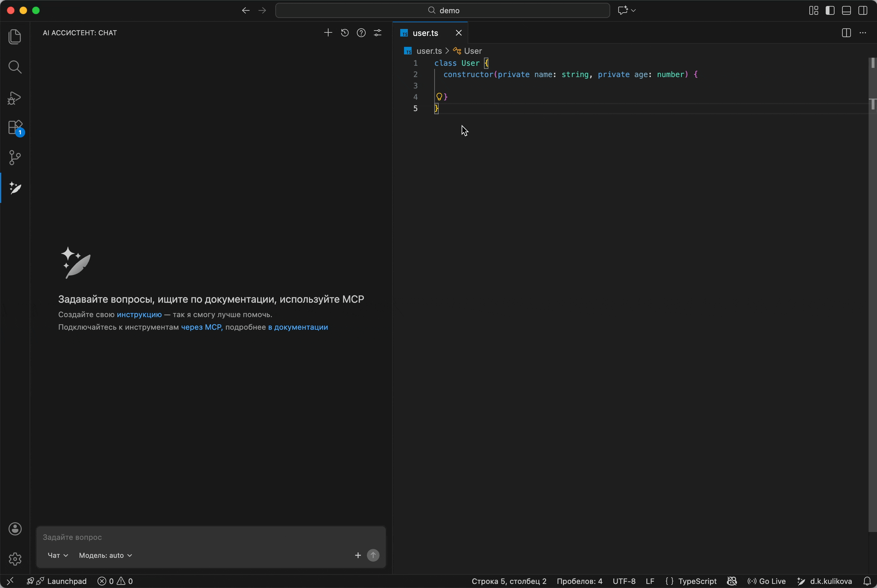Toggle the secondary side bar
The image size is (877, 588).
(863, 10)
